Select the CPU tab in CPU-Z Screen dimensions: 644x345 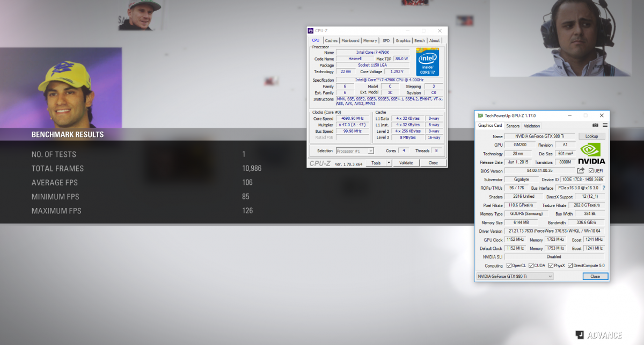point(316,40)
